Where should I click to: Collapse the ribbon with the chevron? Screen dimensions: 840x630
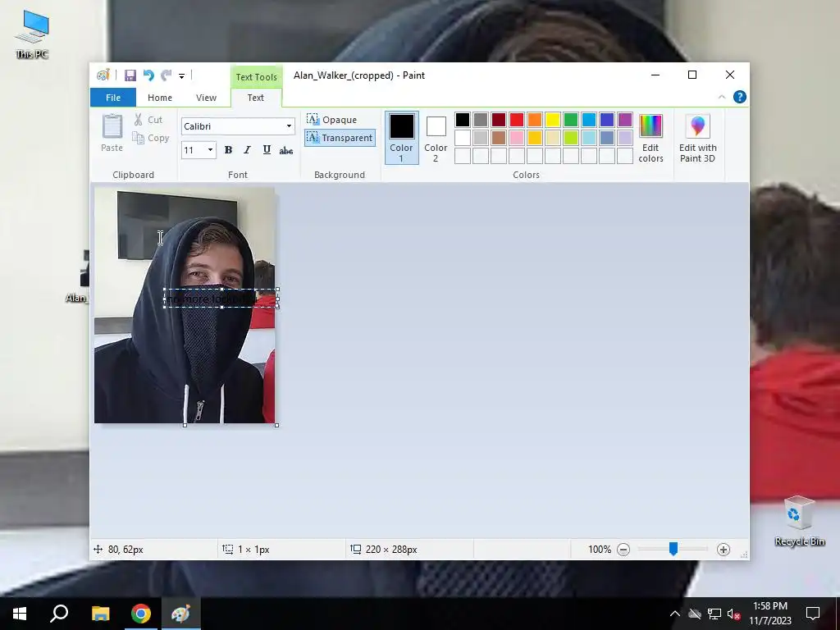pyautogui.click(x=722, y=97)
